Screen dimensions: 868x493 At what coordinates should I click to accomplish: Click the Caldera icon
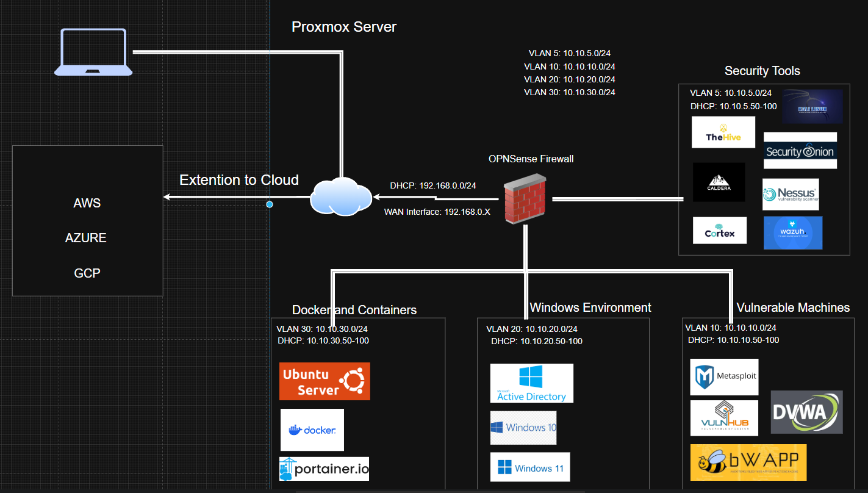pos(719,182)
